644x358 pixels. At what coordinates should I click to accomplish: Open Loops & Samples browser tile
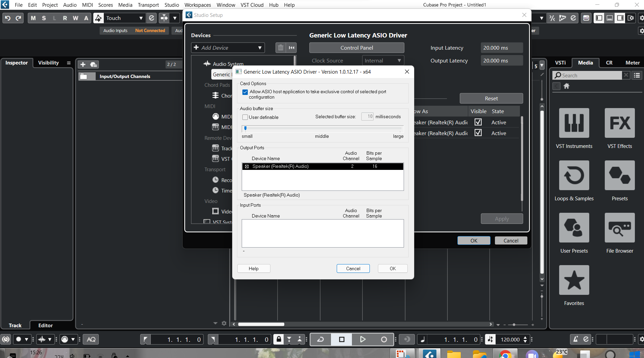tap(574, 175)
